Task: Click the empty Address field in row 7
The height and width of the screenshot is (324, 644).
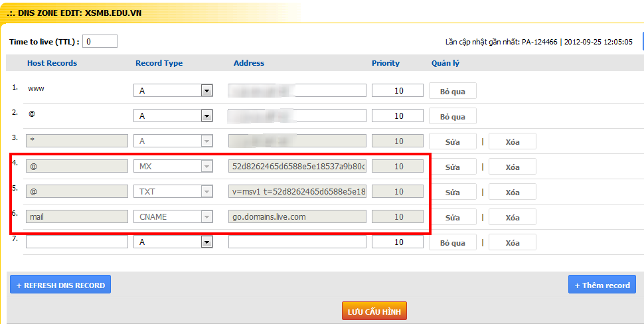Action: [297, 242]
